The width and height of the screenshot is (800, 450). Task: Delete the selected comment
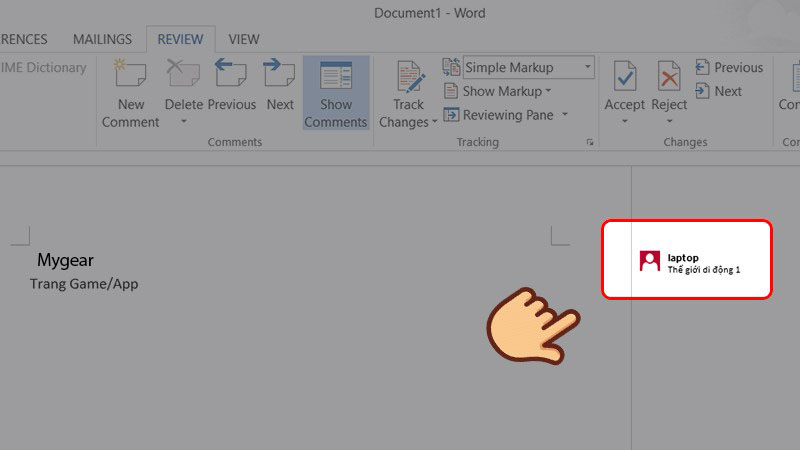coord(183,84)
